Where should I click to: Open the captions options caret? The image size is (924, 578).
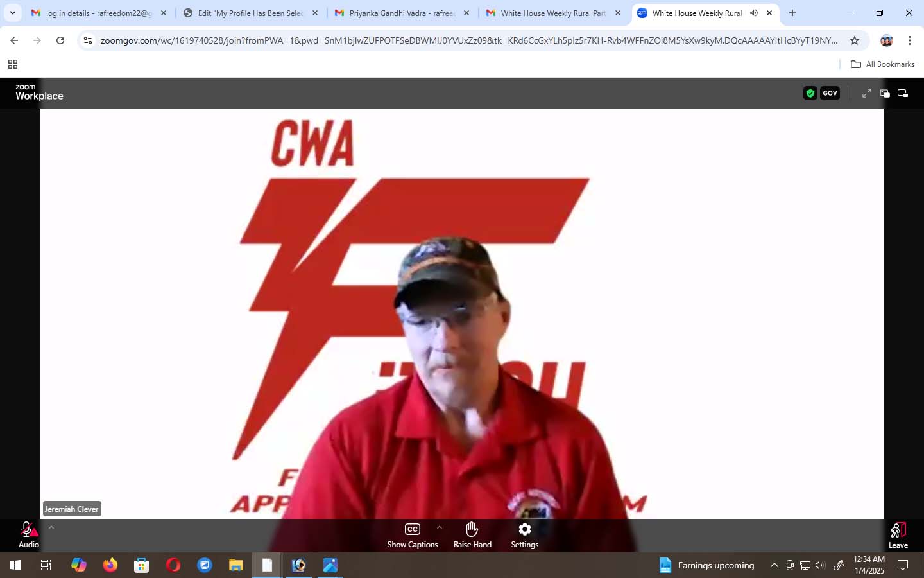440,527
